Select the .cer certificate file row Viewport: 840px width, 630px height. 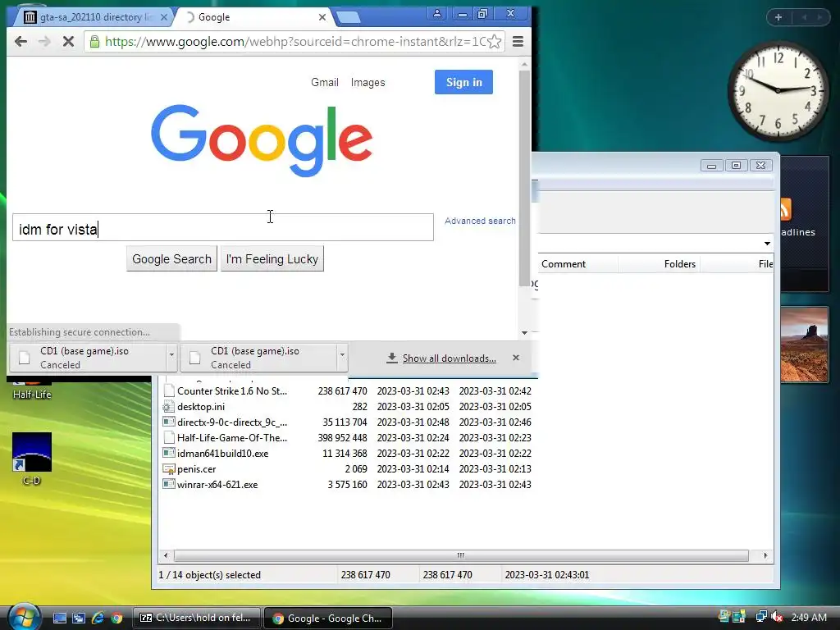(347, 468)
